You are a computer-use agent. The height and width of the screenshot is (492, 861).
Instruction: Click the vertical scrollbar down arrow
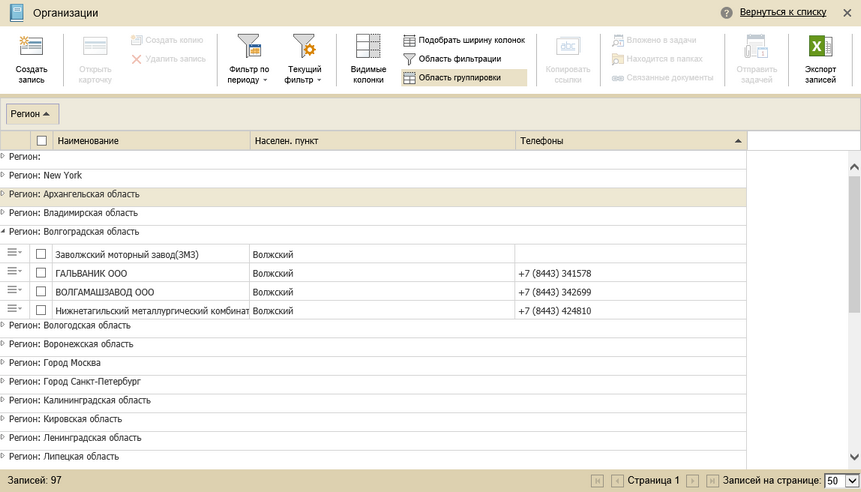(x=854, y=457)
